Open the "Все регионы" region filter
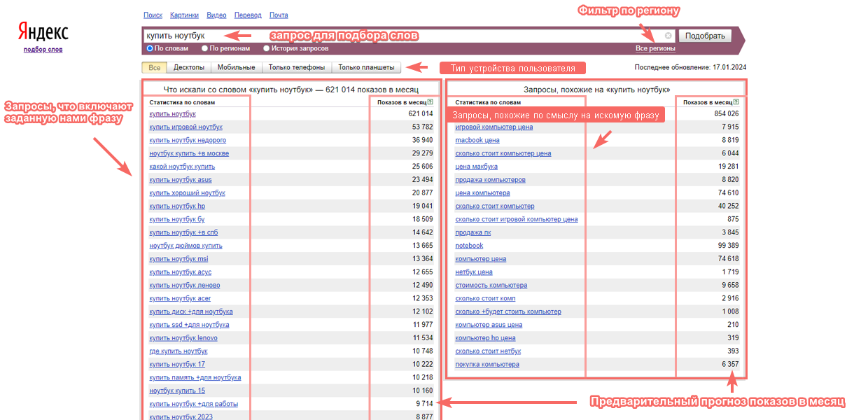 coord(655,48)
